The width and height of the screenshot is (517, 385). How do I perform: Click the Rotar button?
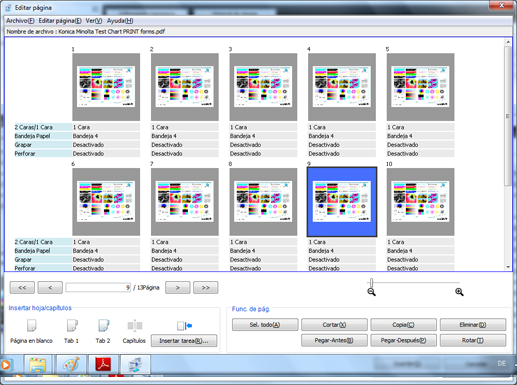pyautogui.click(x=473, y=340)
